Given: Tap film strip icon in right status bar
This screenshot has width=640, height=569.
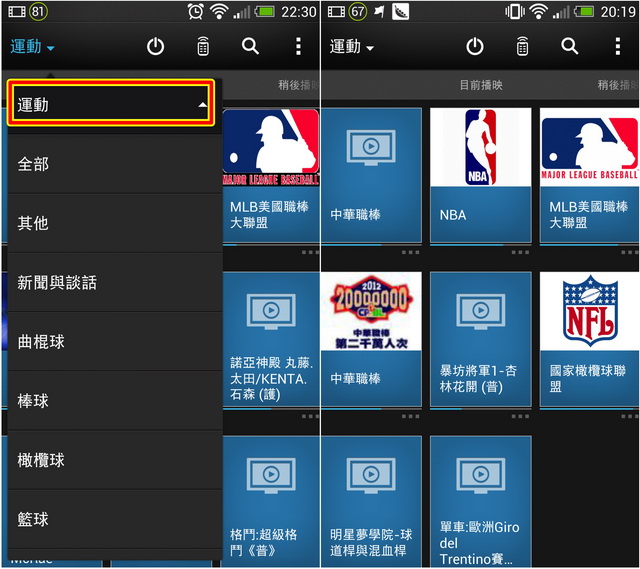Looking at the screenshot, I should (x=336, y=11).
